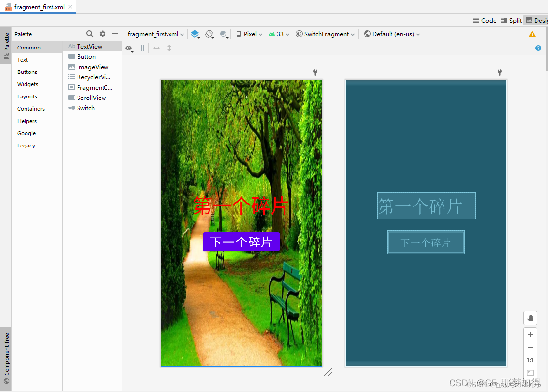
Task: Activate the pan hand tool
Action: 530,318
